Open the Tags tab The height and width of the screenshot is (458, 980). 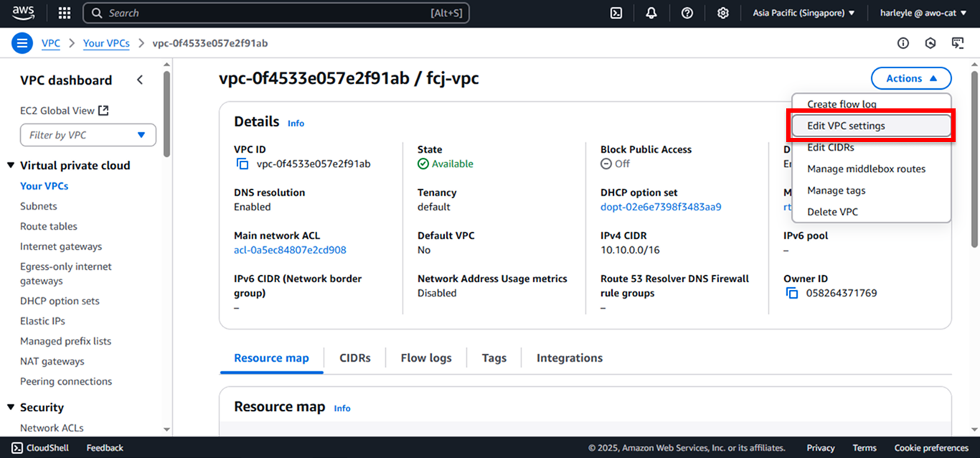click(494, 357)
